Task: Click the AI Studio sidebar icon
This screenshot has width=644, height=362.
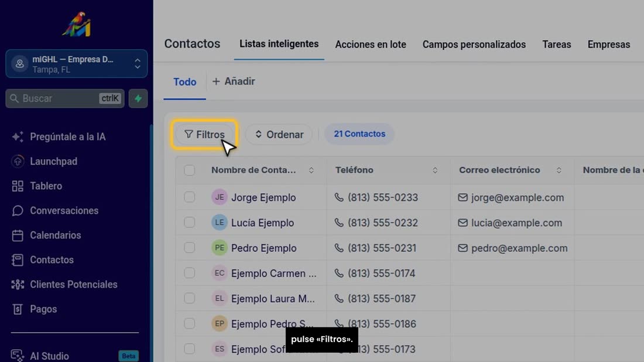Action: [17, 356]
